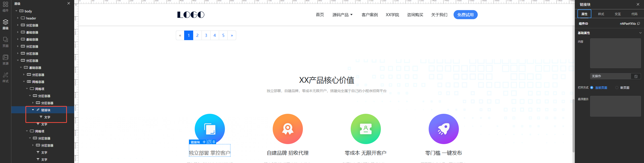
Task: Select the 新页面 radio option
Action: (617, 88)
